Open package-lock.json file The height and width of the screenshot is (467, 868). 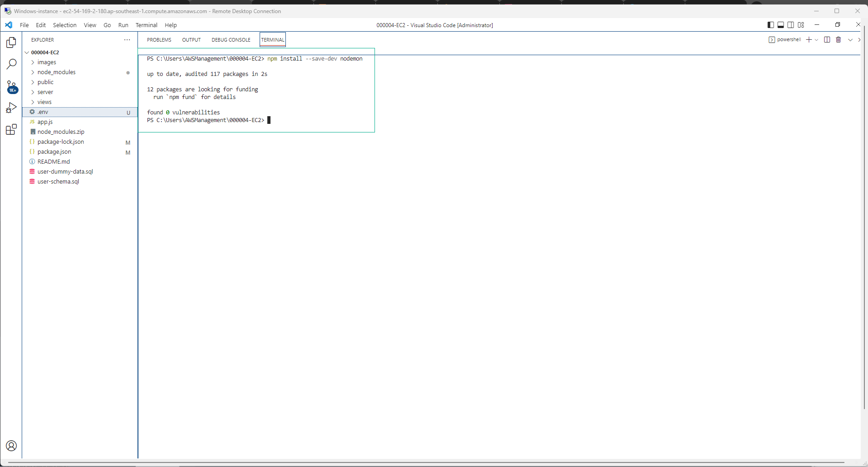click(80, 142)
